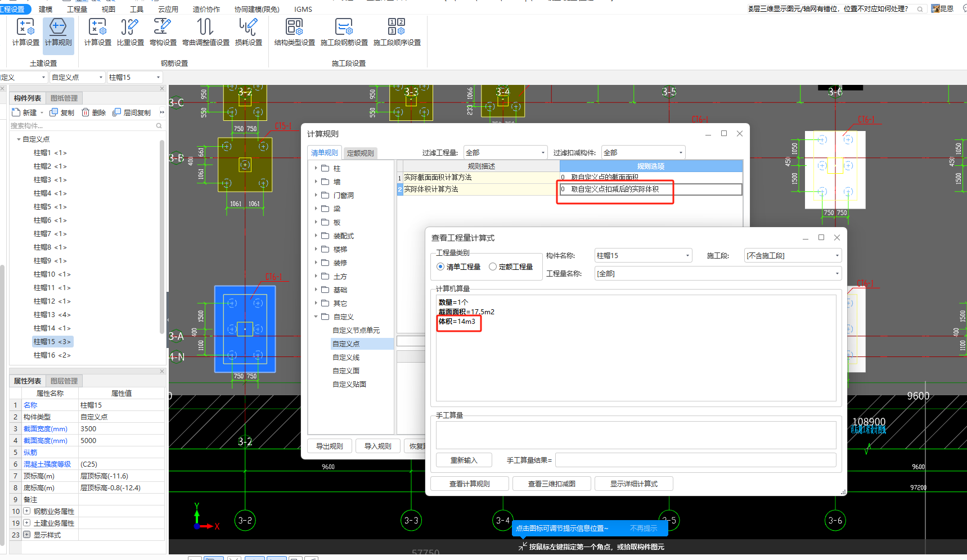Image resolution: width=967 pixels, height=560 pixels.
Task: Click the 截面宽度 value 3500 cell
Action: pyautogui.click(x=122, y=428)
